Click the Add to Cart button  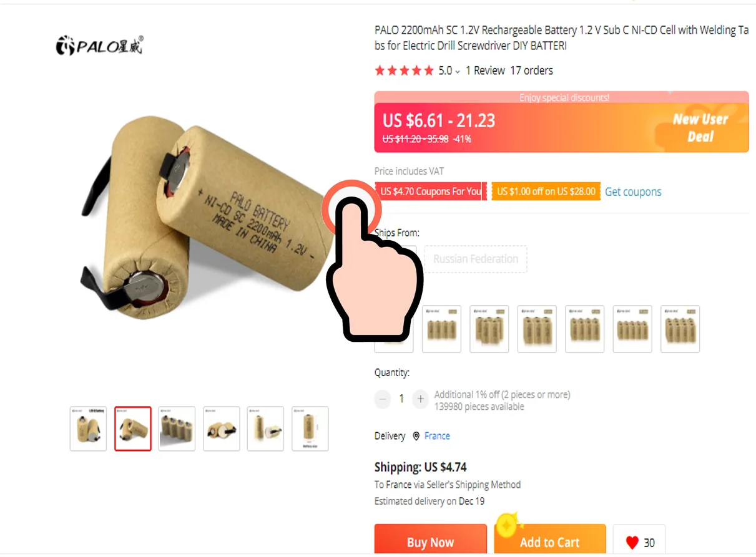click(550, 540)
